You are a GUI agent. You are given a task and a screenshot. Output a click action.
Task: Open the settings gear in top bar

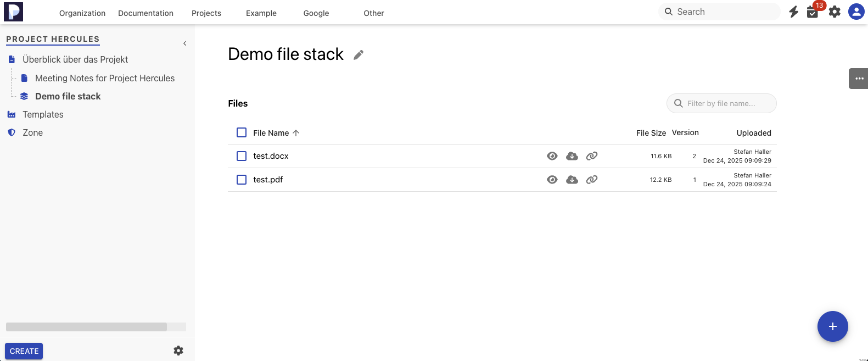point(835,12)
